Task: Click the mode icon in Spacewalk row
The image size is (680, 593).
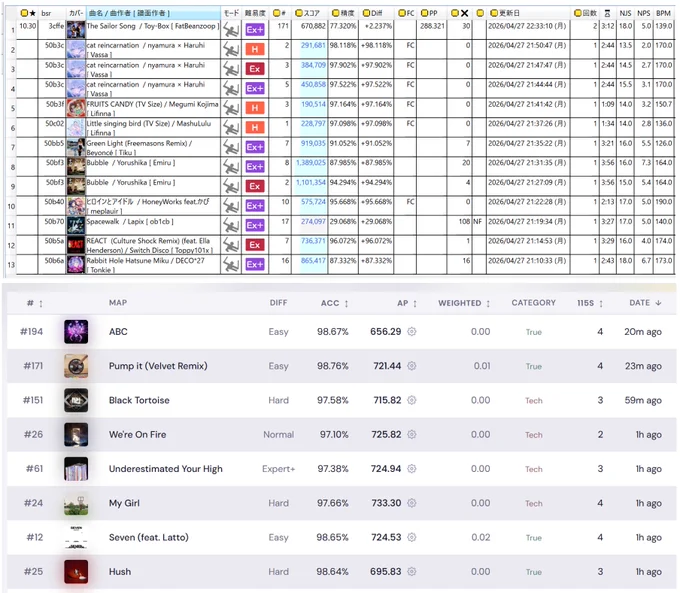Action: (231, 225)
